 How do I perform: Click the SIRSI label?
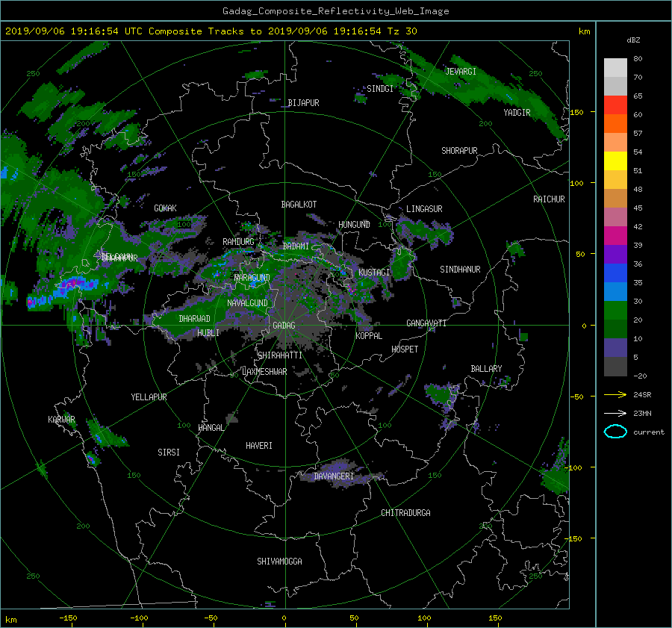coord(169,453)
